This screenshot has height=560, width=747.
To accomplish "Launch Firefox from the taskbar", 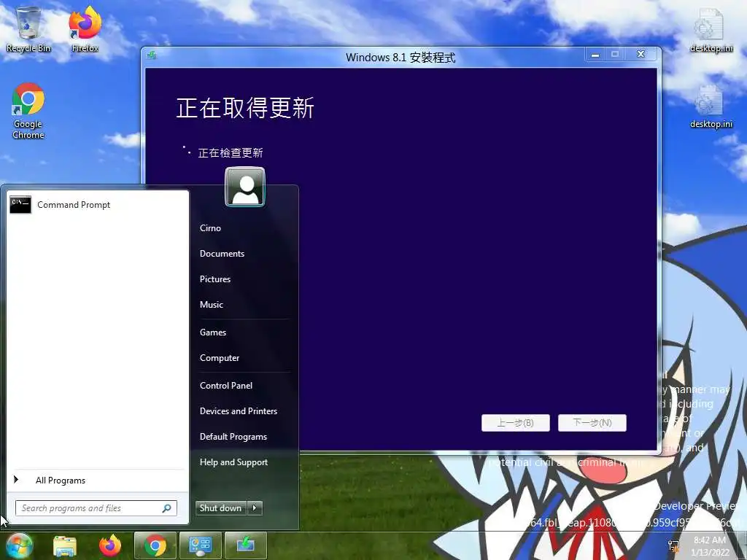I will click(x=110, y=545).
